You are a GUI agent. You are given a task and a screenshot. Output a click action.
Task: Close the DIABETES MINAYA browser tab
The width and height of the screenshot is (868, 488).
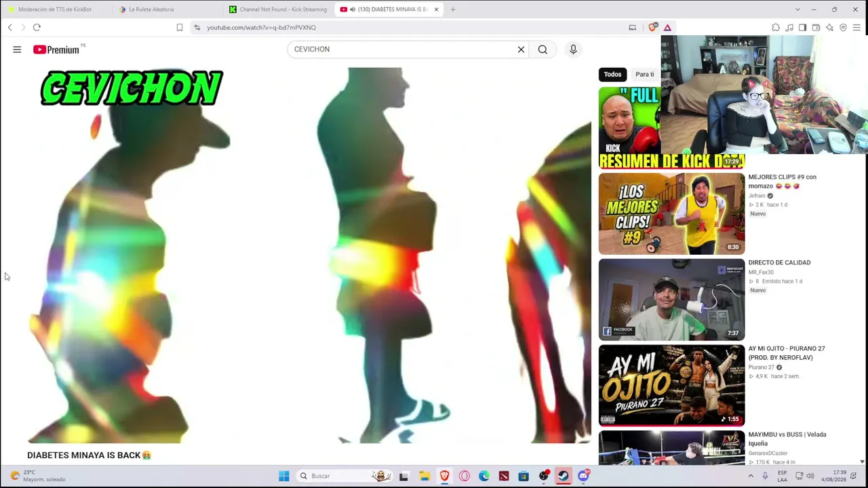pos(436,9)
